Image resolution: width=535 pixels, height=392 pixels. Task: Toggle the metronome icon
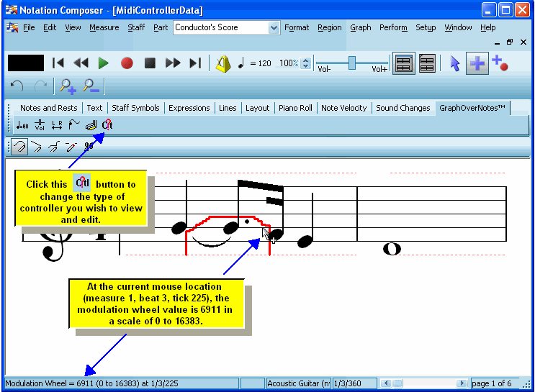click(x=222, y=63)
